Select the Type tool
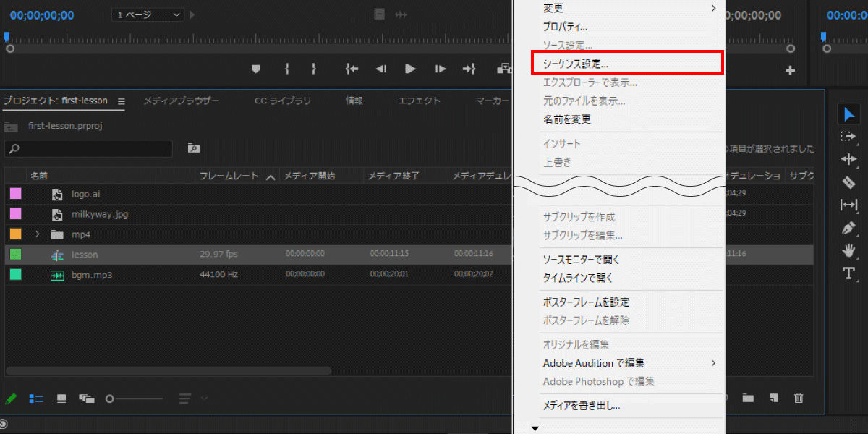868x434 pixels. click(848, 273)
